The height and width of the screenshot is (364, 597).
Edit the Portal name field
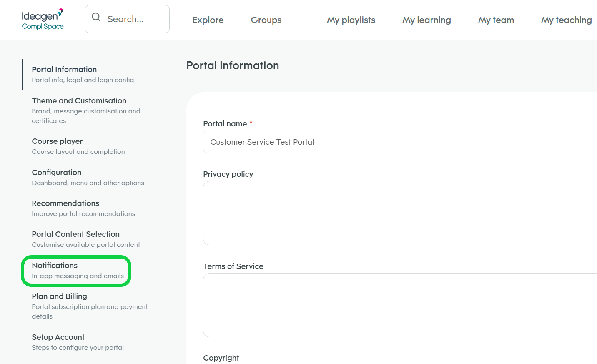400,142
